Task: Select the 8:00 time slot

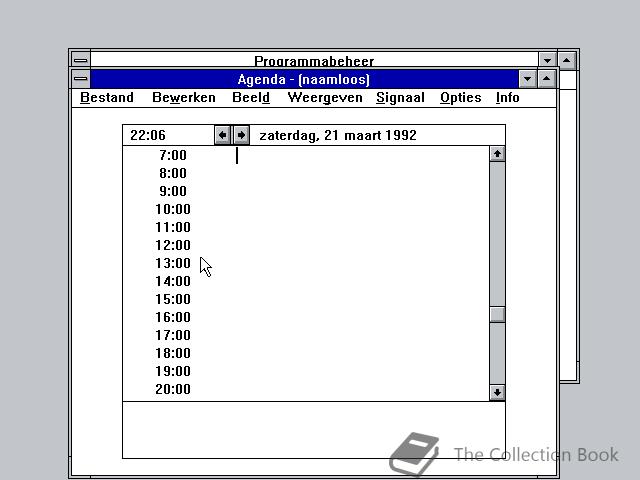Action: (173, 173)
